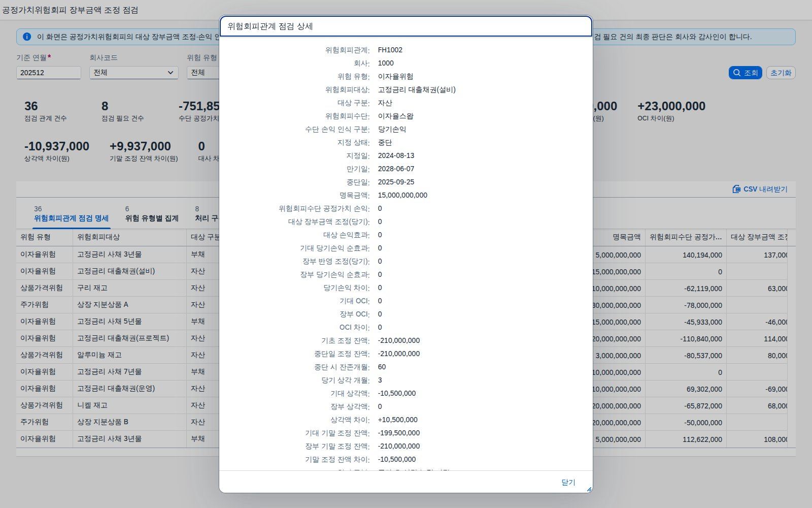812x508 pixels.
Task: Click the 상각액 차이 value +10,500,000
Action: [x=397, y=420]
